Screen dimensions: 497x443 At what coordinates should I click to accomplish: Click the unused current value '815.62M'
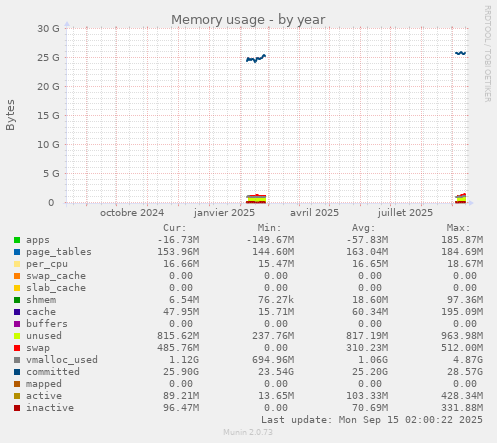click(178, 336)
